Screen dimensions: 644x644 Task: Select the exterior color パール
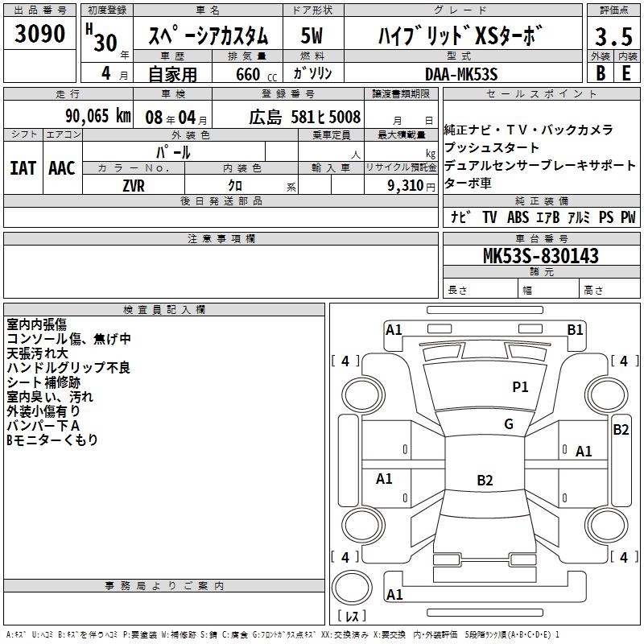(173, 152)
